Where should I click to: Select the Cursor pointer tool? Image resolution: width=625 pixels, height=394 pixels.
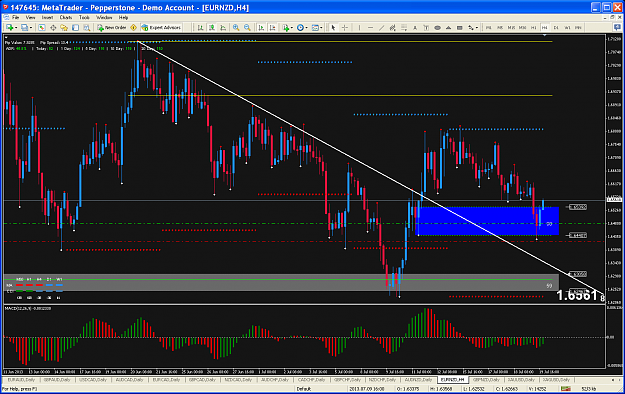pos(333,28)
